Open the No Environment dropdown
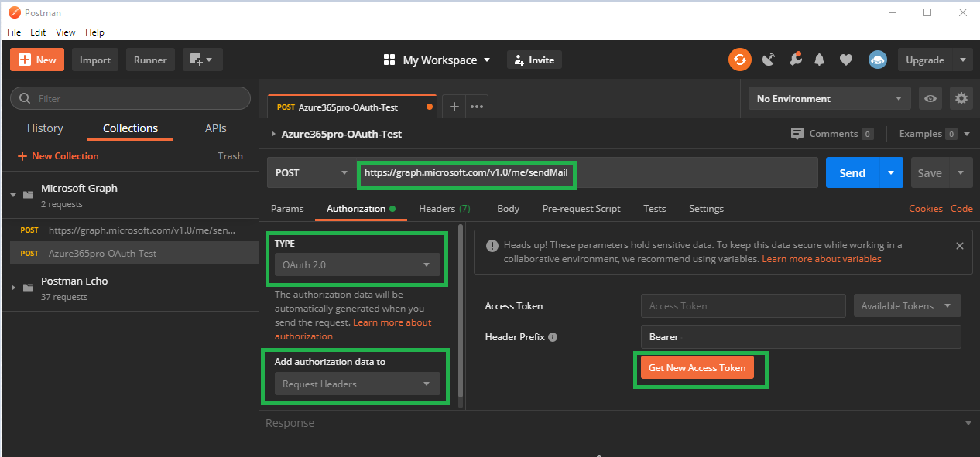 [x=830, y=98]
